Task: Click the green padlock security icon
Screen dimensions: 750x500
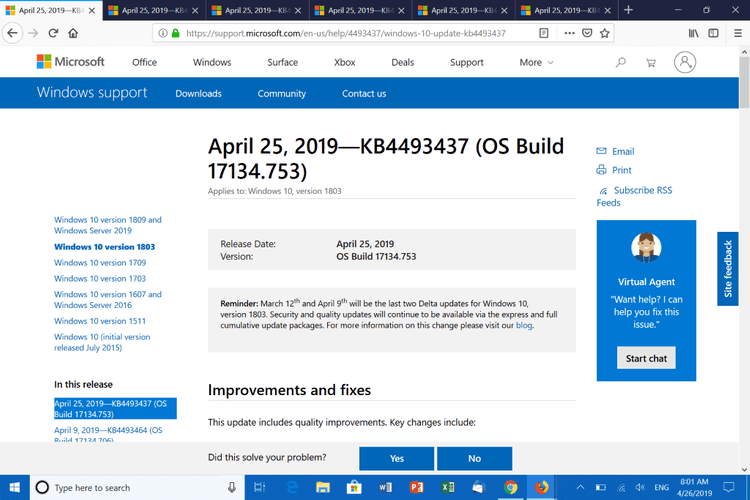Action: [176, 33]
